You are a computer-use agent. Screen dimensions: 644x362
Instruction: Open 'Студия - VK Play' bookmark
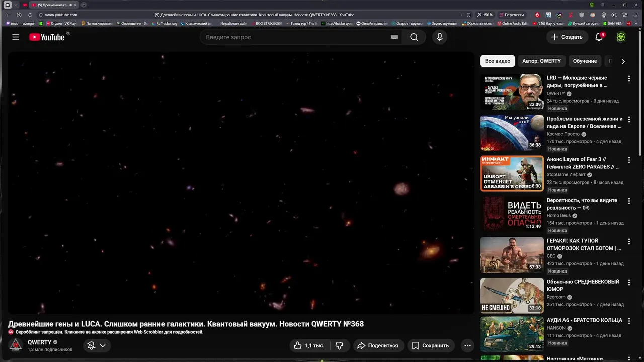[61, 23]
